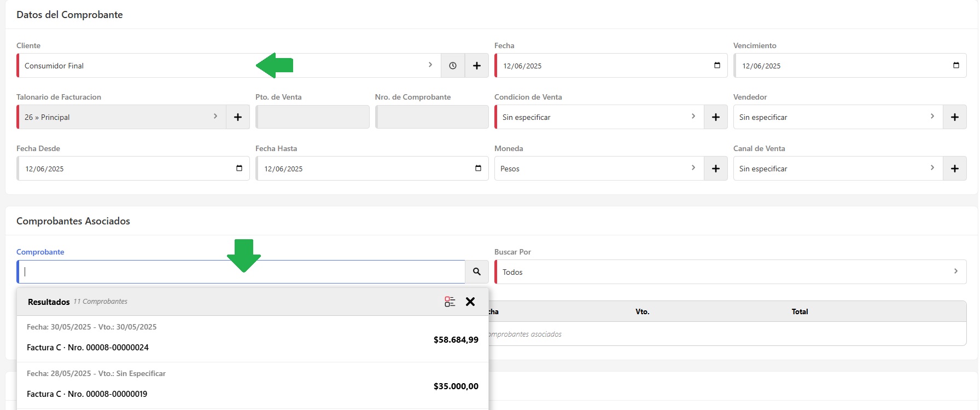Close the Resultados popup panel
The image size is (980, 410).
pyautogui.click(x=470, y=302)
